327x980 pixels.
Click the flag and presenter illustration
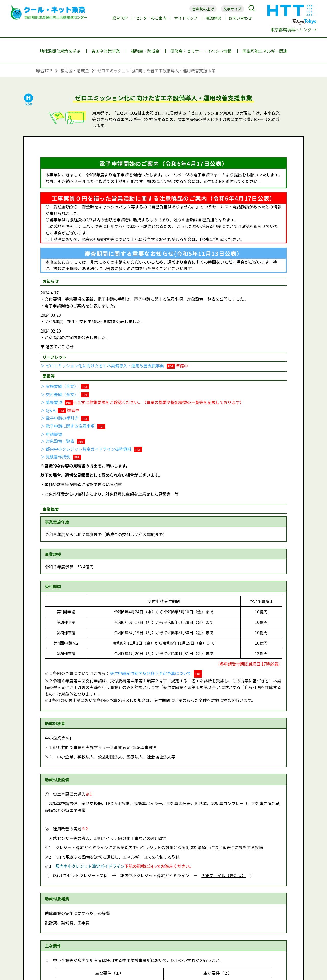coord(67,118)
